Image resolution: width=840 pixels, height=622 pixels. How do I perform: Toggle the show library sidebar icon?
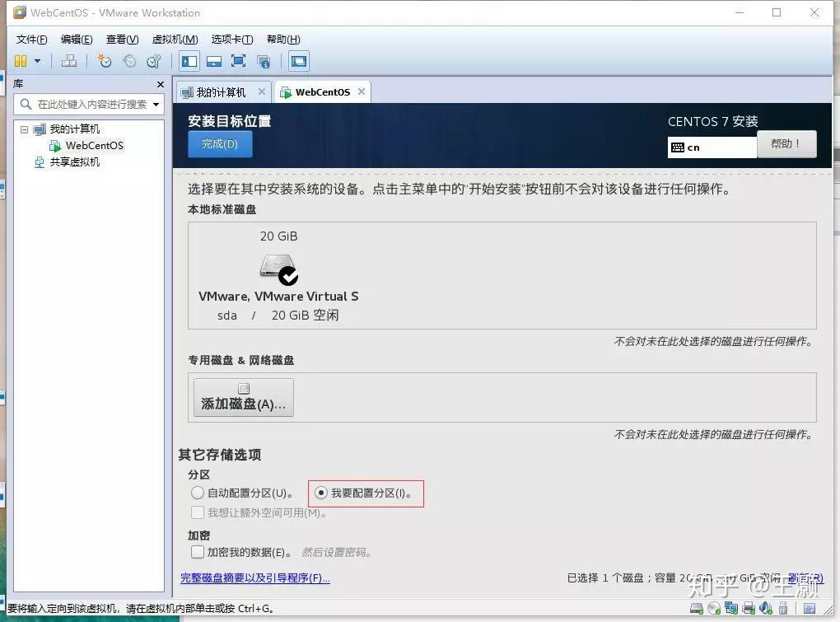(x=189, y=61)
